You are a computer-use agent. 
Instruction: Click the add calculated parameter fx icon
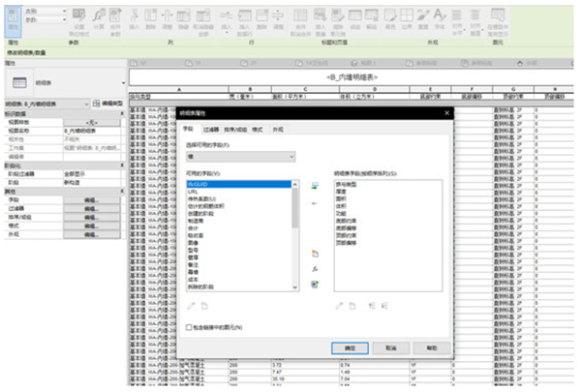coord(315,268)
